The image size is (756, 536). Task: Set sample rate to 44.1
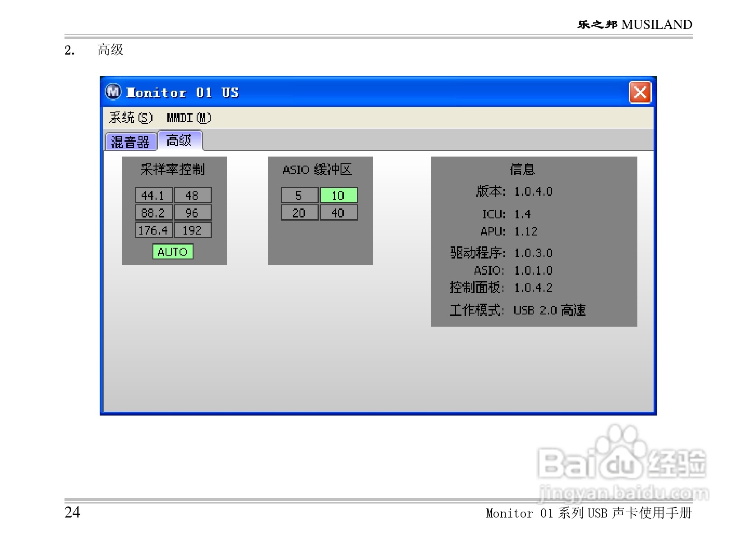click(x=153, y=195)
